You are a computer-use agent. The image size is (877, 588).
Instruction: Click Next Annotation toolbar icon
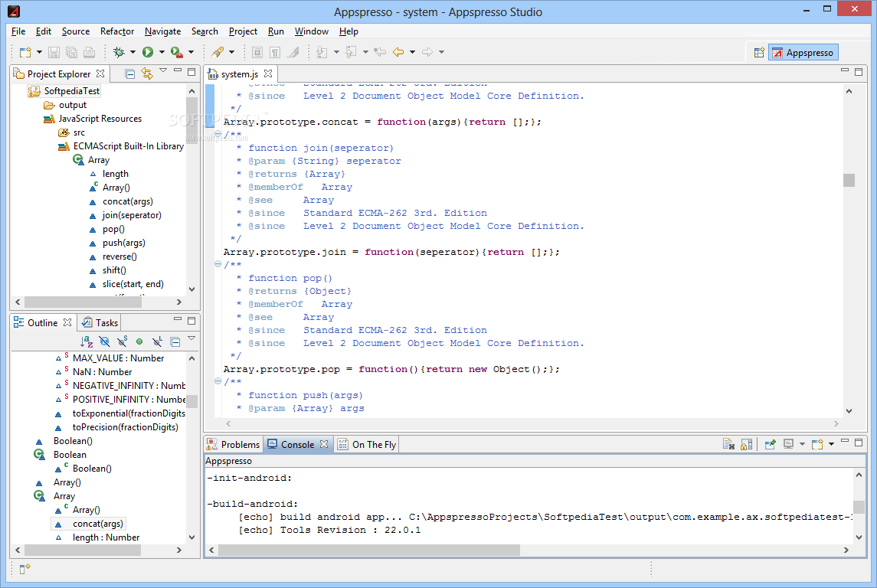(x=322, y=52)
